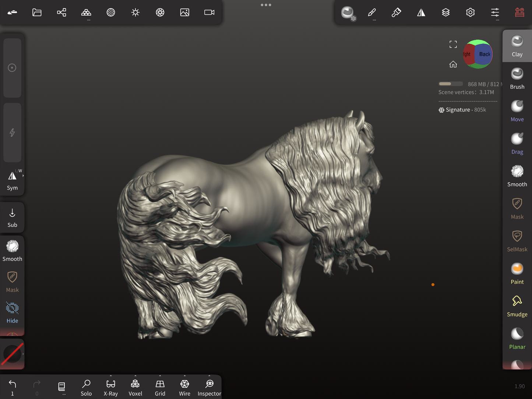Toggle Wire wireframe display
532x399 pixels.
tap(184, 388)
